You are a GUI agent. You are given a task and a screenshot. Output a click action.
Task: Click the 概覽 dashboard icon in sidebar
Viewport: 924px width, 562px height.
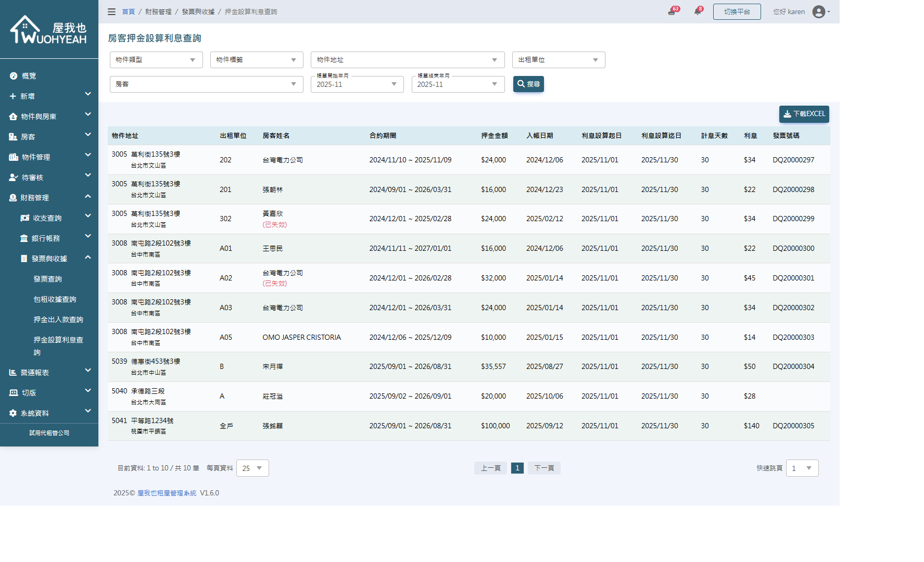pyautogui.click(x=14, y=76)
